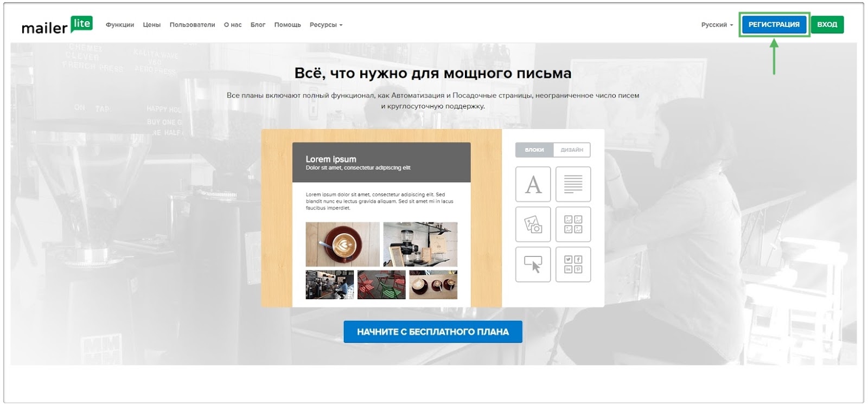868x406 pixels.
Task: Switch to the Блоки tab
Action: coord(534,150)
